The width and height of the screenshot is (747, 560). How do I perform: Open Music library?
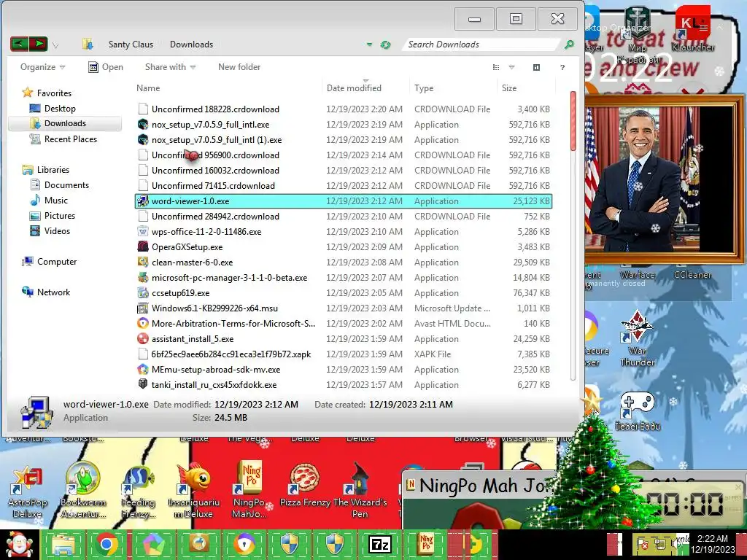click(55, 200)
